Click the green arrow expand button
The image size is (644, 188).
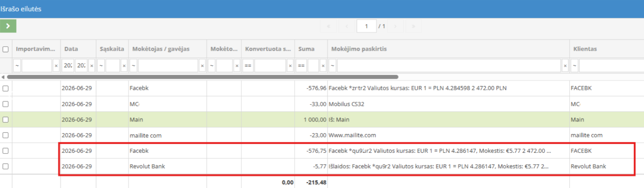(x=8, y=26)
